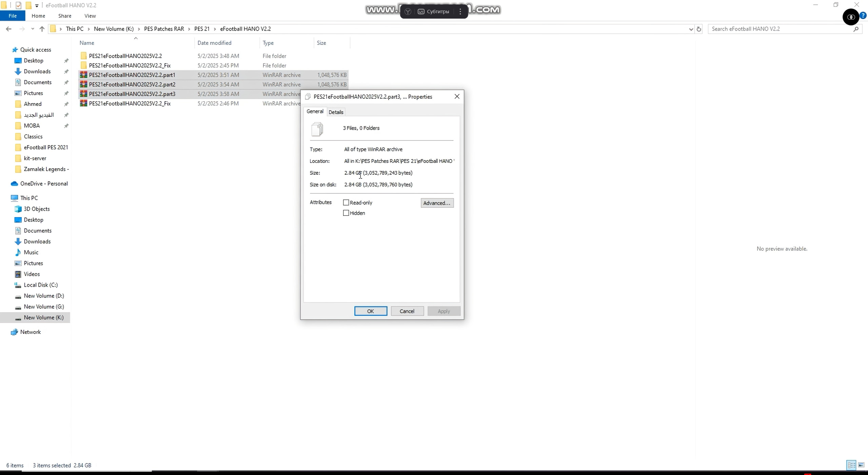Open the PES21eFootballHANO2025V2.2 folder icon
The height and width of the screenshot is (475, 868).
[84, 56]
